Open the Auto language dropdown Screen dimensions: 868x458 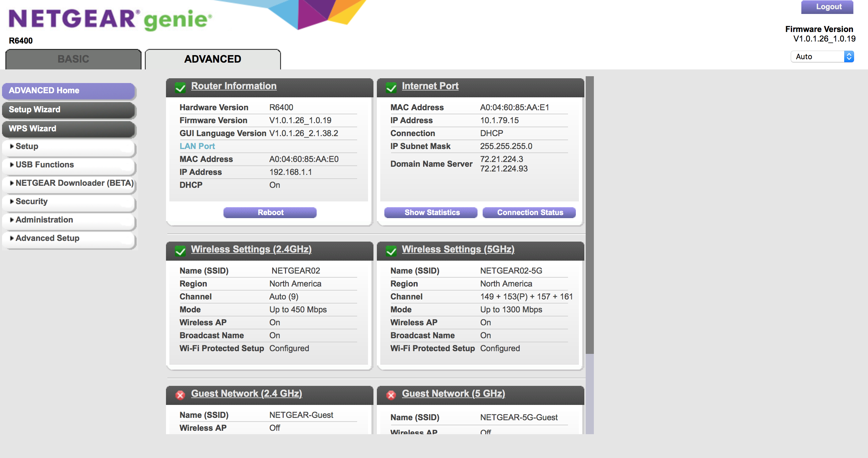click(x=822, y=56)
